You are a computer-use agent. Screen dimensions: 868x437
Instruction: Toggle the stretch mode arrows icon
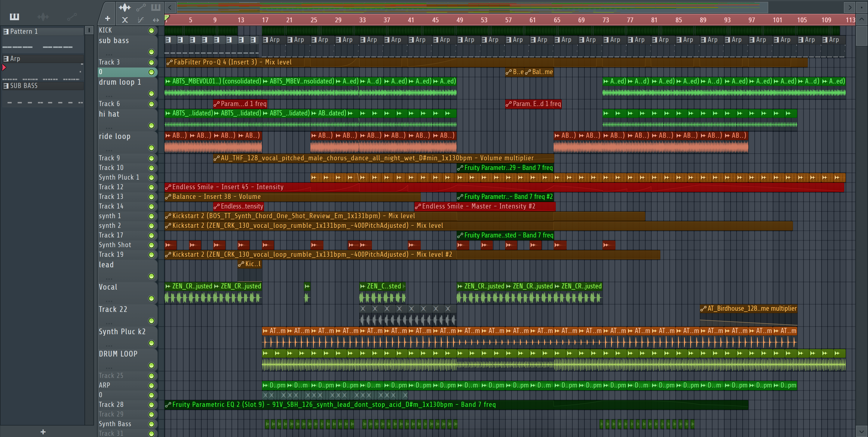[x=156, y=20]
